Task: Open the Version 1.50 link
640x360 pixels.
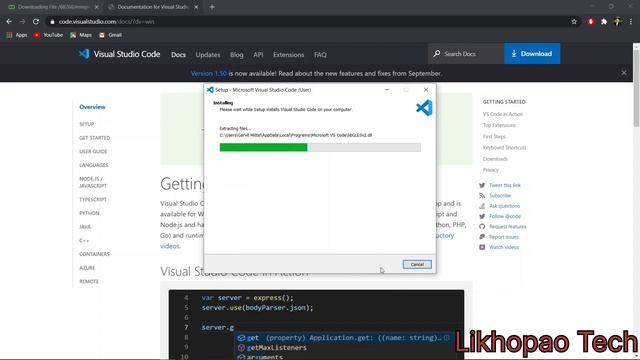Action: click(209, 73)
